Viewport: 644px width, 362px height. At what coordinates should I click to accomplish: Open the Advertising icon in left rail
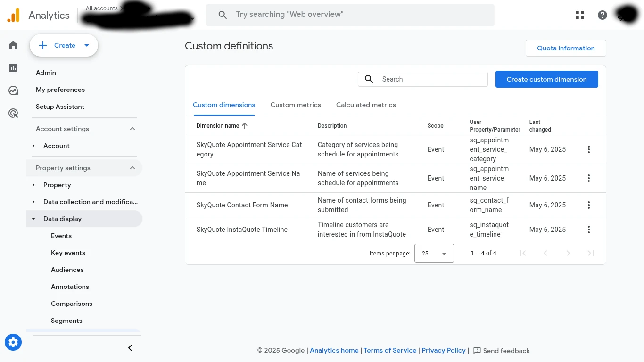click(13, 113)
